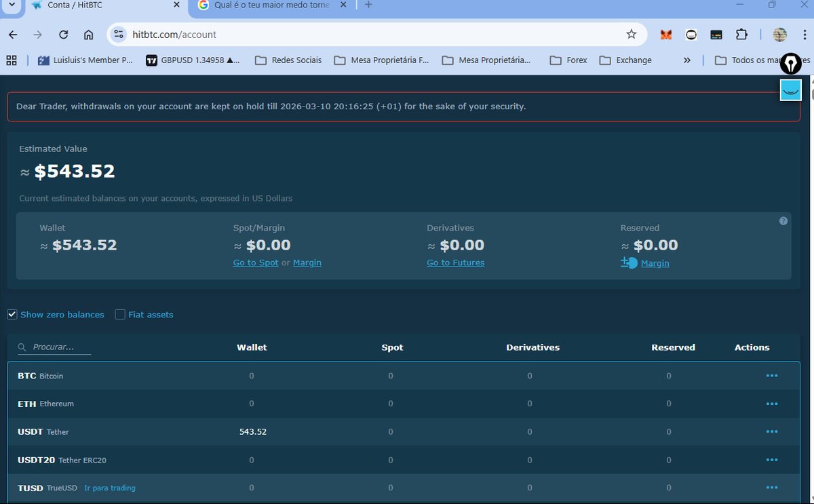Click Margin link under Reserved
The width and height of the screenshot is (814, 504).
pos(655,263)
